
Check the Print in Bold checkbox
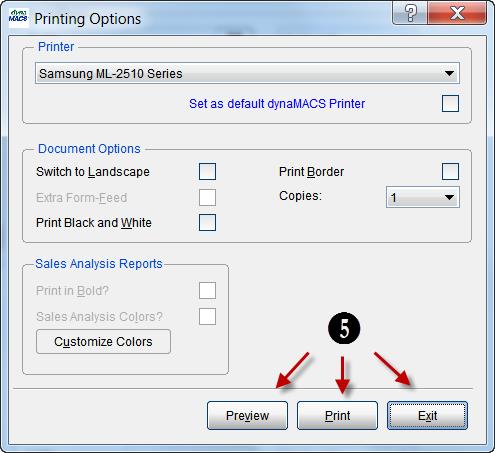(207, 291)
